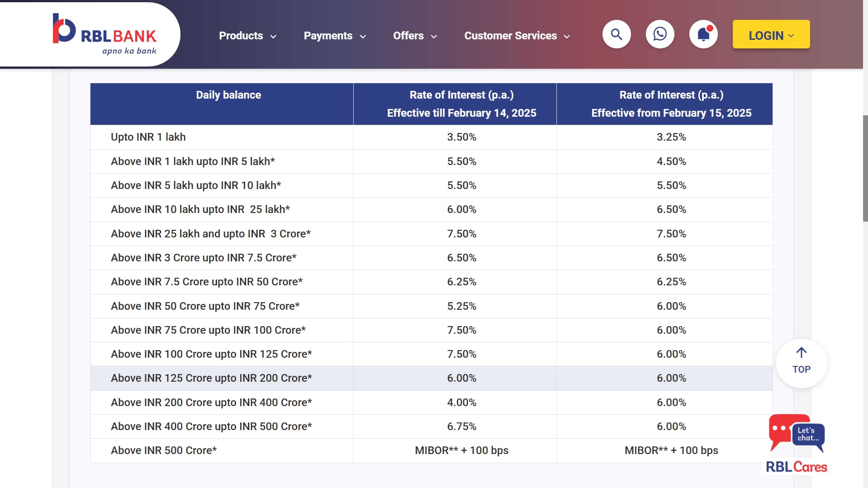This screenshot has width=868, height=488.
Task: Click the upward arrow in TOP control
Action: (801, 352)
